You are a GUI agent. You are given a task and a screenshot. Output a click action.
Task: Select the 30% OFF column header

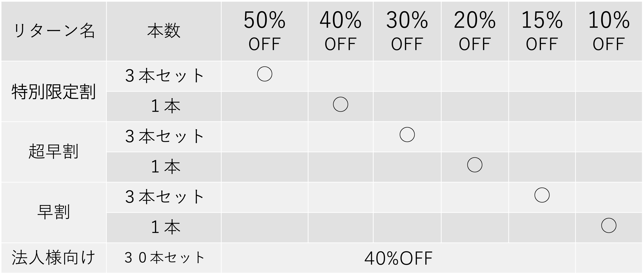tap(407, 31)
